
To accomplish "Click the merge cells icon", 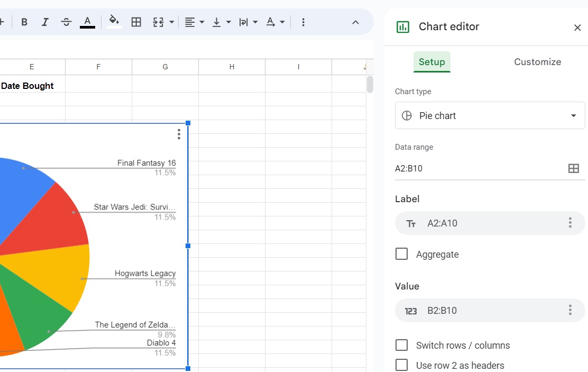I will 158,22.
